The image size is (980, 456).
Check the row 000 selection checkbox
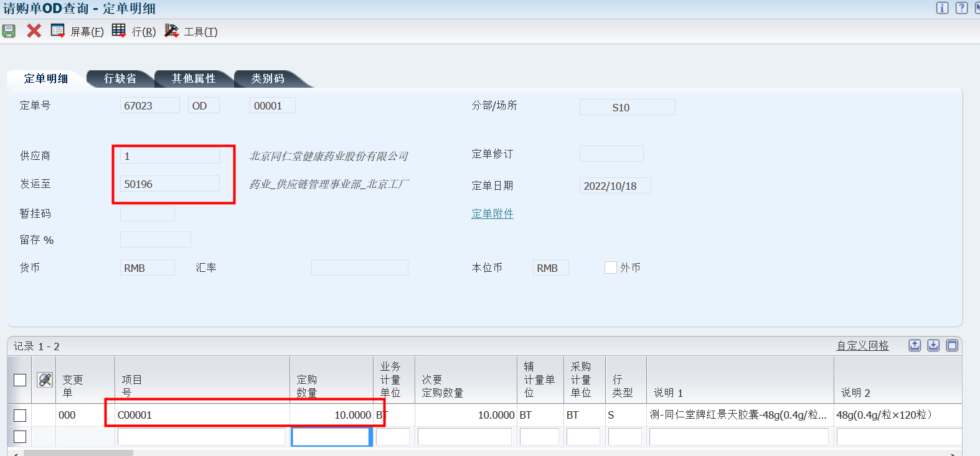(x=20, y=415)
